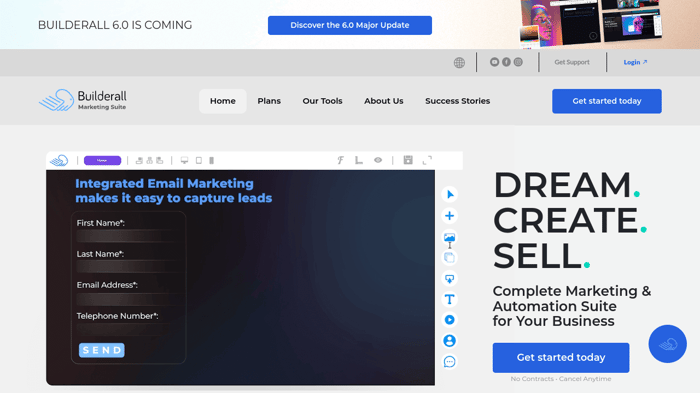Click the fonts F icon in editor toolbar
The height and width of the screenshot is (393, 700).
click(x=340, y=160)
